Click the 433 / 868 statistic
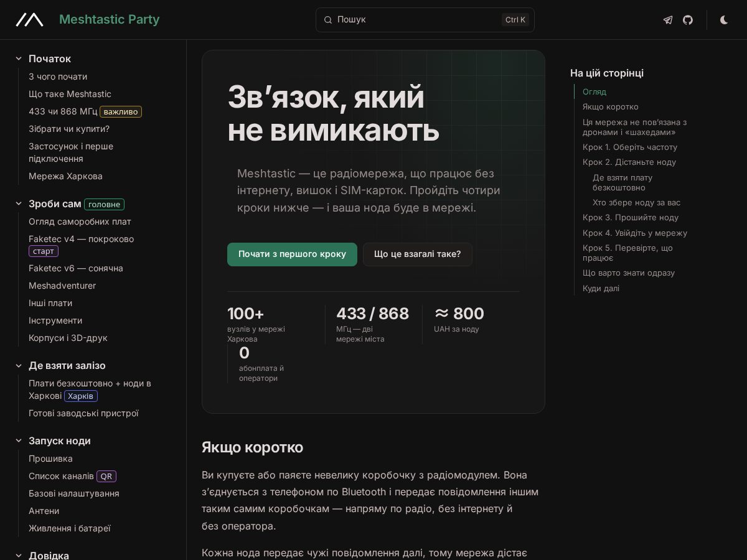 [372, 324]
